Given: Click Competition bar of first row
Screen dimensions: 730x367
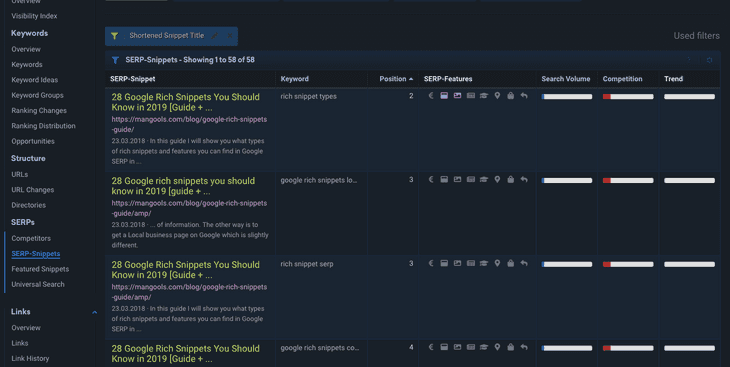Looking at the screenshot, I should click(x=628, y=97).
